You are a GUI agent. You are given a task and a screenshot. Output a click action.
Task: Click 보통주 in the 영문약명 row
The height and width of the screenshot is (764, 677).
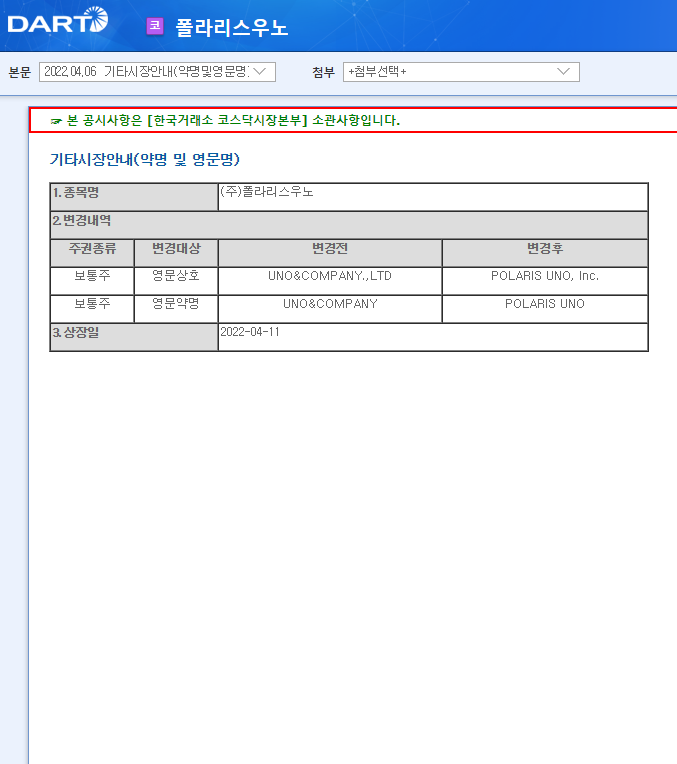[92, 309]
